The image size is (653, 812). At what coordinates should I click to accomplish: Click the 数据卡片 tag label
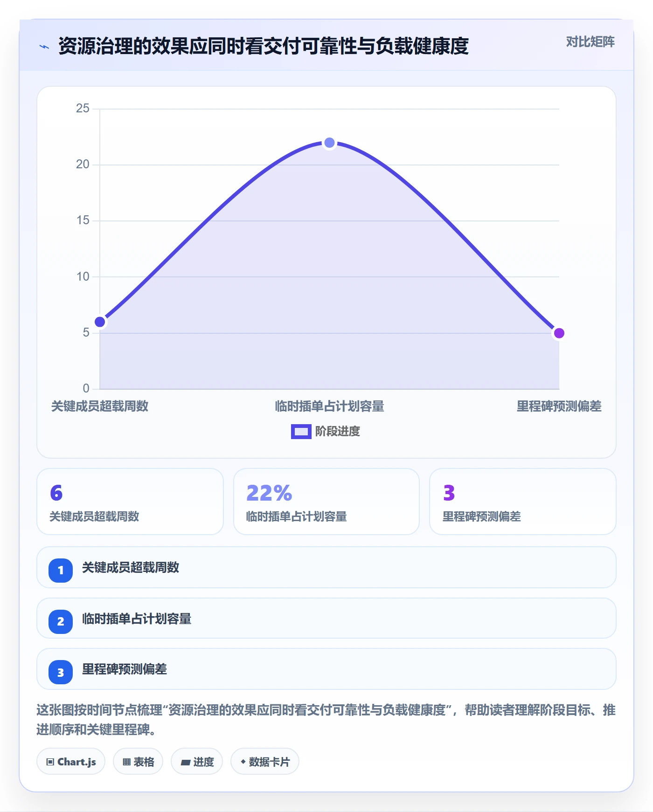(x=269, y=762)
